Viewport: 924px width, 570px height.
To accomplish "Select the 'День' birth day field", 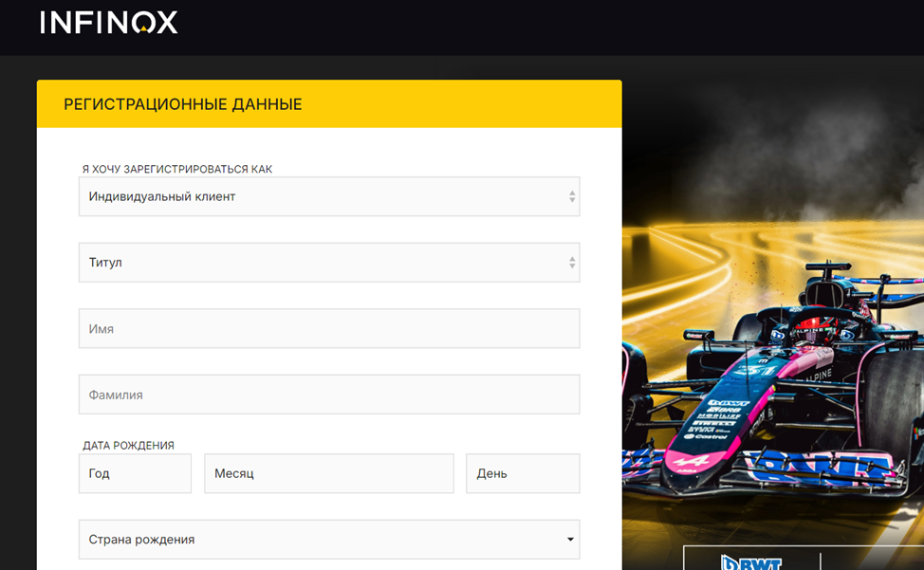I will point(523,473).
